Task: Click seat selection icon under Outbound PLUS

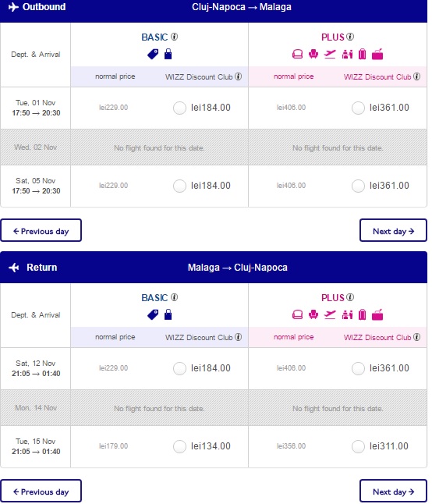Action: [313, 54]
